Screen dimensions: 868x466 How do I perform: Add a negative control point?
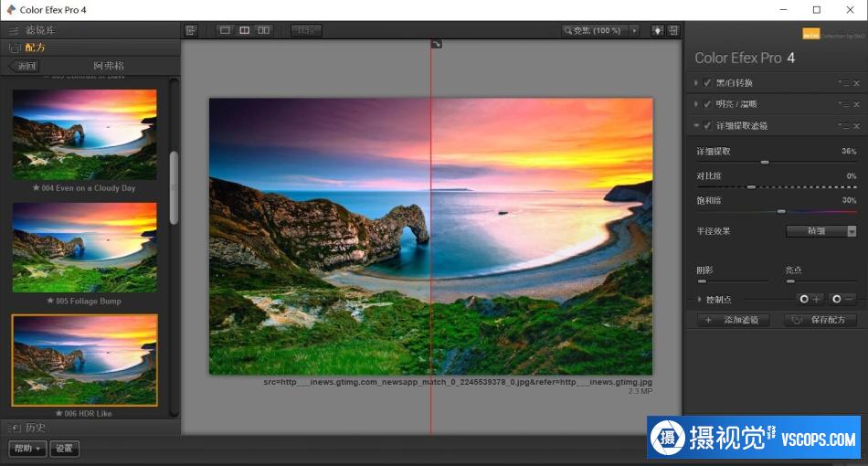[842, 299]
